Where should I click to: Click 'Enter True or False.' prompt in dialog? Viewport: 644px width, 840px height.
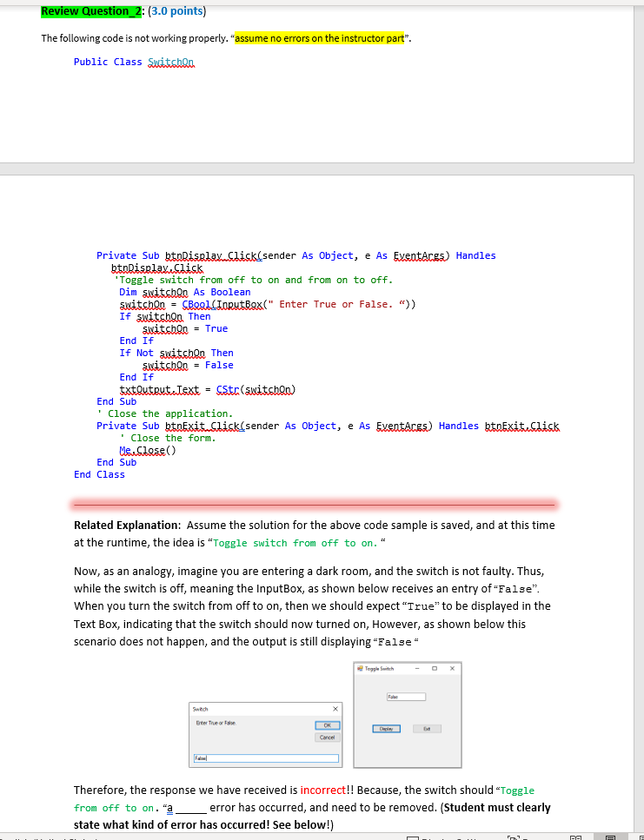coord(216,723)
